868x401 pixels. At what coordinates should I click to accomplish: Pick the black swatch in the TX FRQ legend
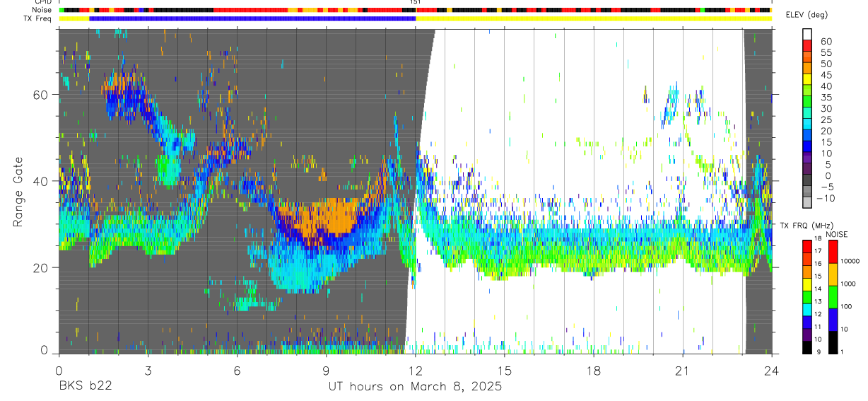[806, 347]
